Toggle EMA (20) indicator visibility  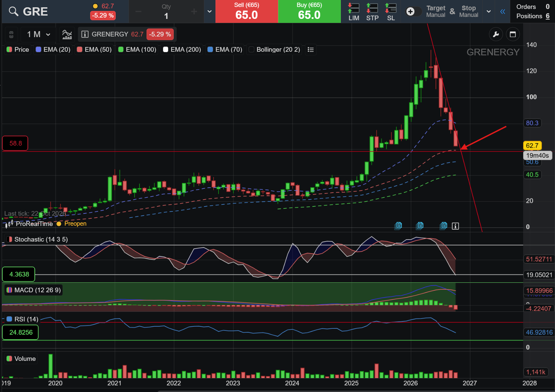tap(53, 50)
